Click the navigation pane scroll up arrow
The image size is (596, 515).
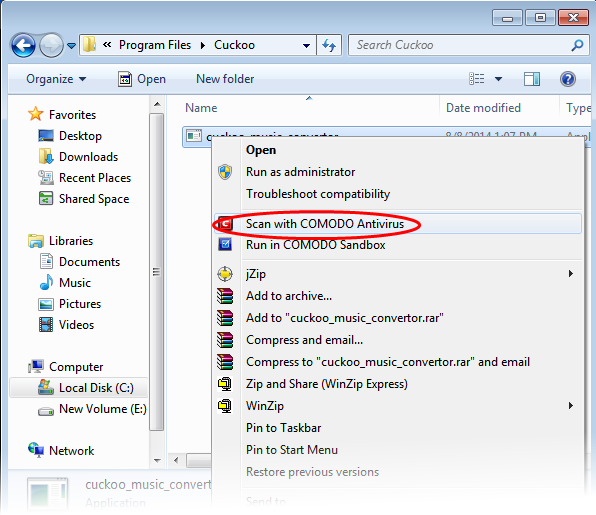click(157, 104)
